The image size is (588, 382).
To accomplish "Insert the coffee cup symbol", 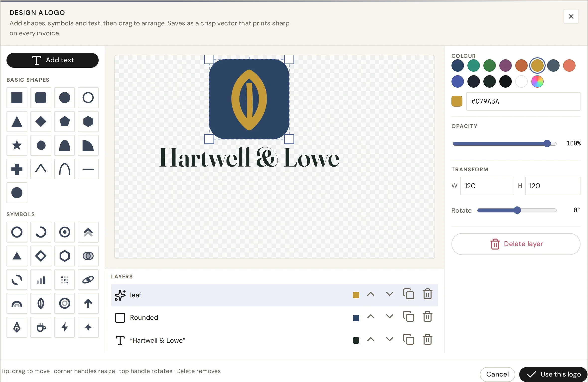I will click(41, 327).
